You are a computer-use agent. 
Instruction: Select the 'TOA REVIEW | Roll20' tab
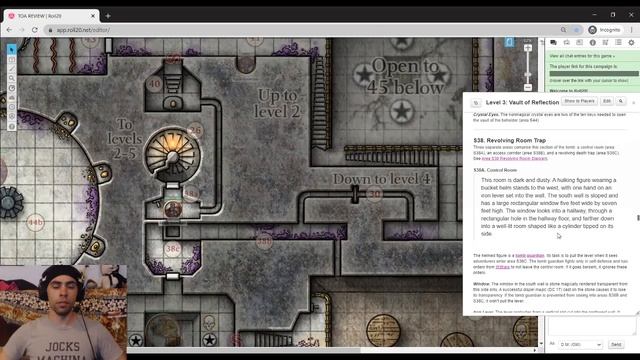pos(51,16)
